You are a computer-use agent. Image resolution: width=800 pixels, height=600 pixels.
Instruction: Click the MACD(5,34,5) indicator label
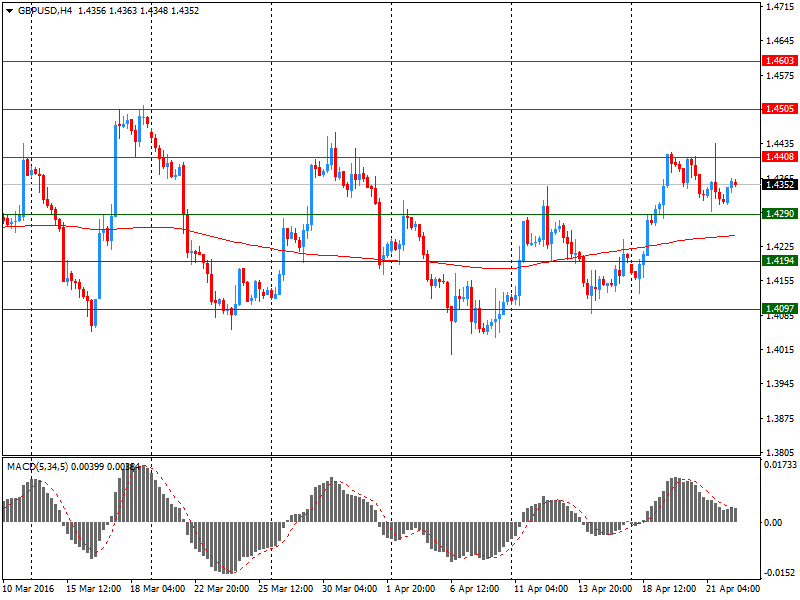click(37, 466)
